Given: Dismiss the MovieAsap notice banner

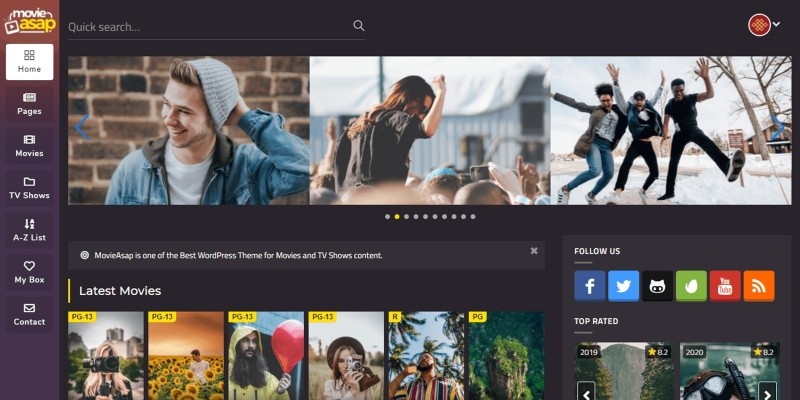Looking at the screenshot, I should pyautogui.click(x=534, y=251).
